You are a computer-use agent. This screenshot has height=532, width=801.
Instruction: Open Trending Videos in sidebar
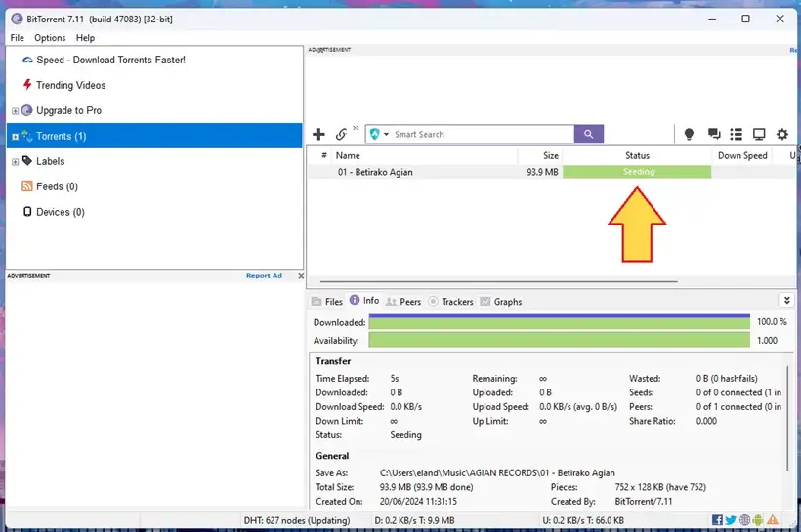click(71, 85)
